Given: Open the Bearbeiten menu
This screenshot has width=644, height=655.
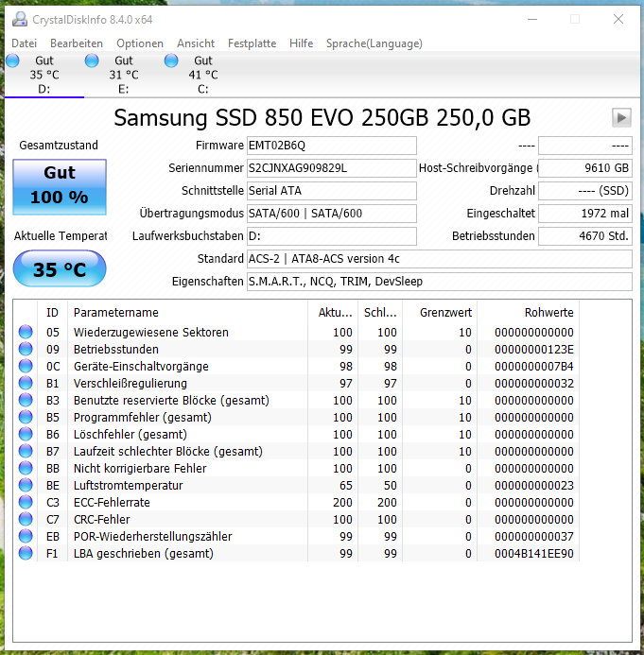Looking at the screenshot, I should pos(77,43).
